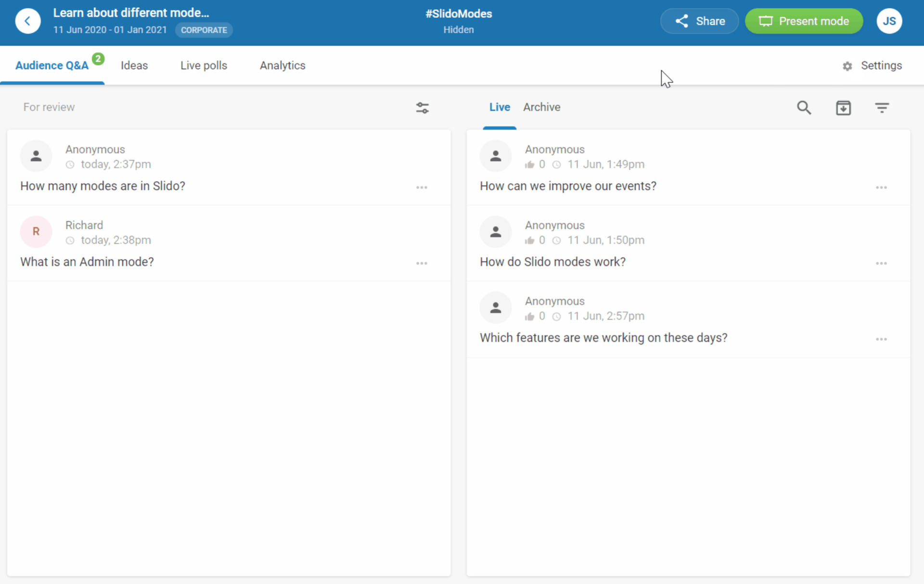Viewport: 924px width, 584px height.
Task: Switch to the Live polls tab
Action: click(204, 65)
